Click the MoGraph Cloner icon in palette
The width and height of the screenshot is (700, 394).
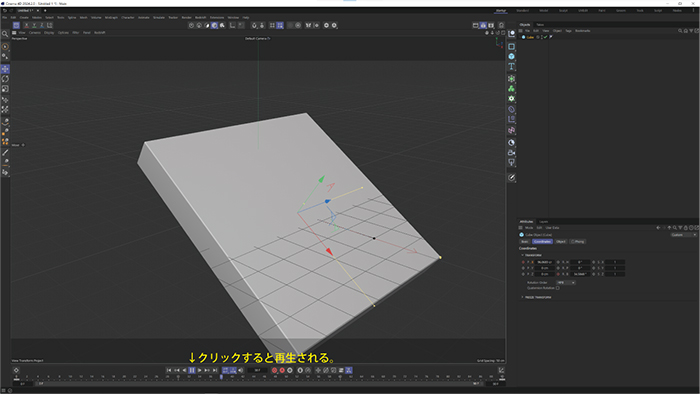[512, 89]
